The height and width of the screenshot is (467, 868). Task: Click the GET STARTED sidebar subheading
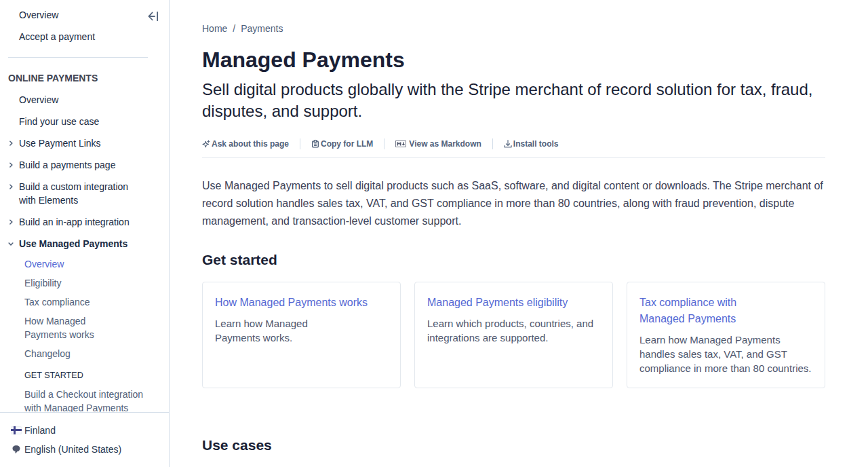(54, 375)
